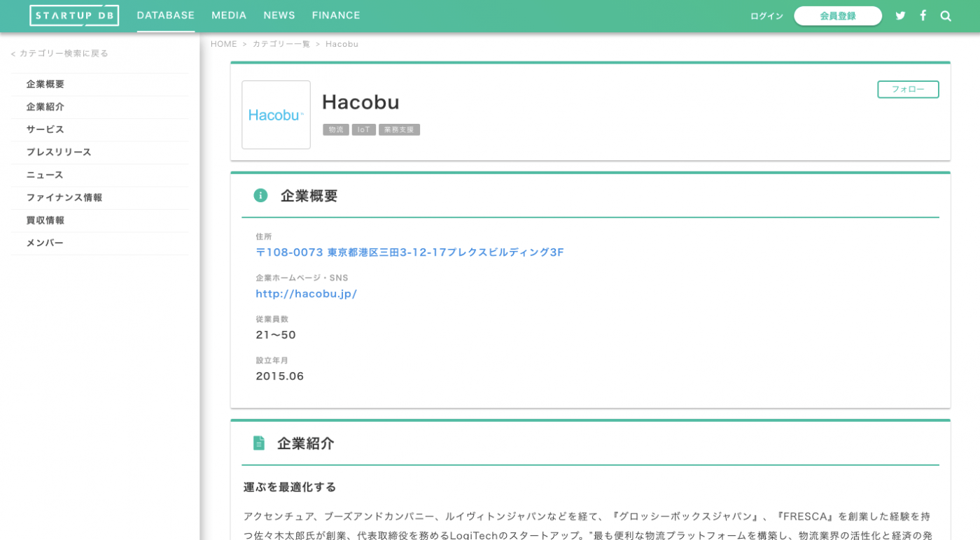This screenshot has height=540, width=980.
Task: Click the HOME breadcrumb
Action: pyautogui.click(x=224, y=44)
